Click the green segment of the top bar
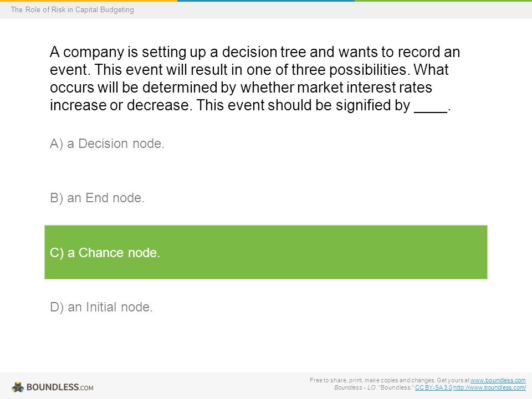 [443, 1]
